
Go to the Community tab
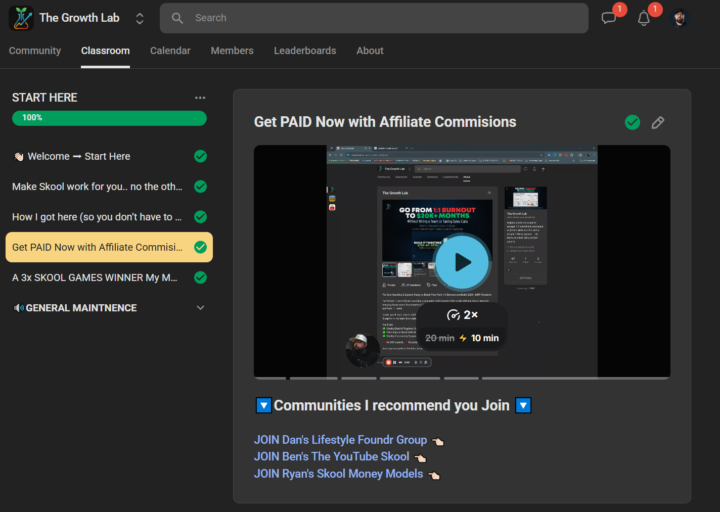(x=35, y=51)
